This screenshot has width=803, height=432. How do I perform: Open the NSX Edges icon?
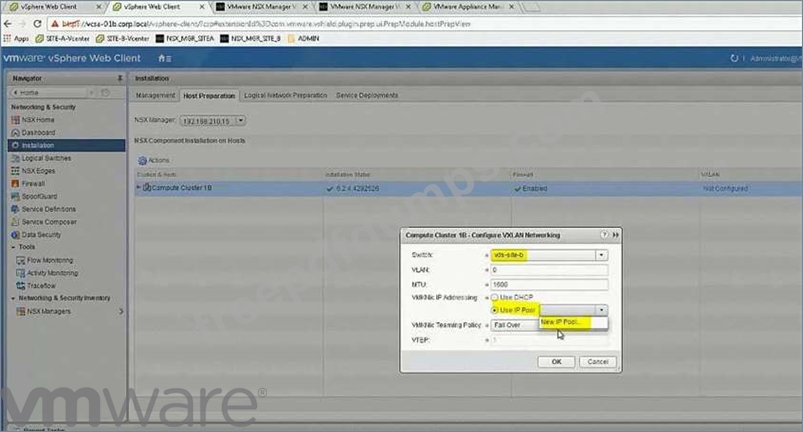coord(15,171)
